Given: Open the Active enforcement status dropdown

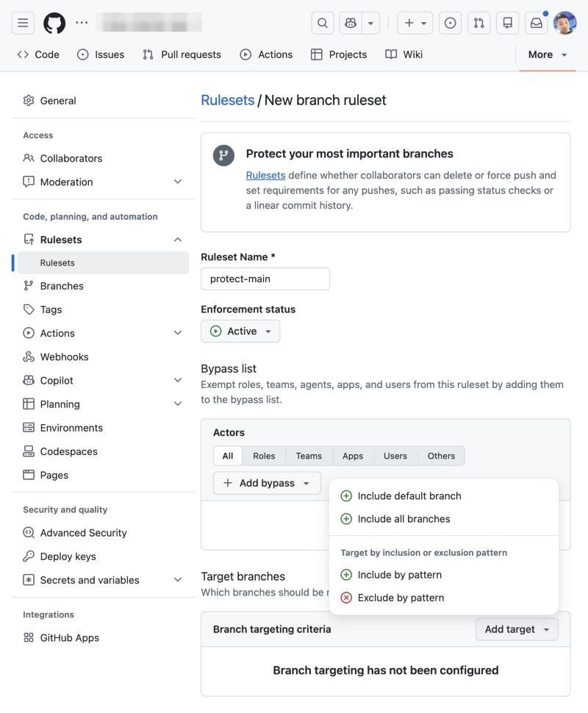Looking at the screenshot, I should tap(240, 331).
